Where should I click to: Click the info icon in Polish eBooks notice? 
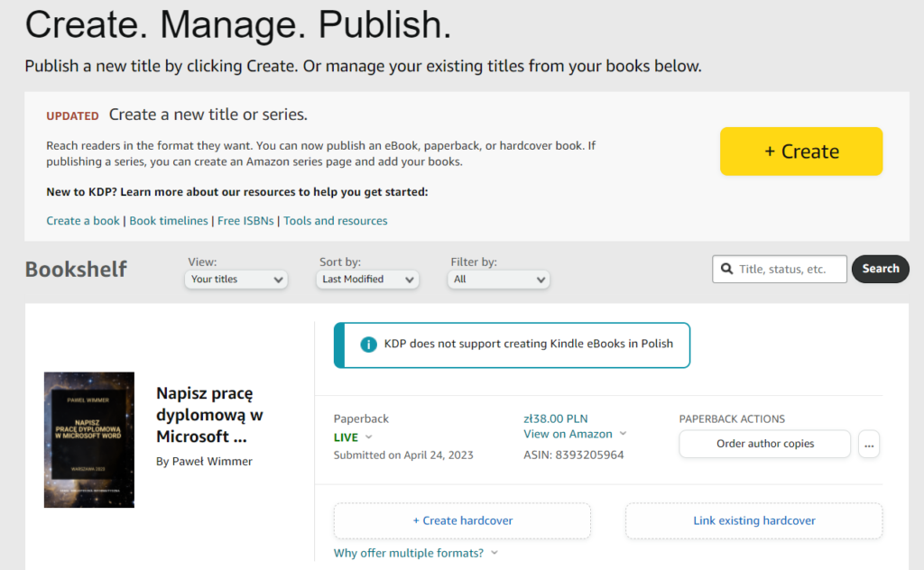point(368,345)
